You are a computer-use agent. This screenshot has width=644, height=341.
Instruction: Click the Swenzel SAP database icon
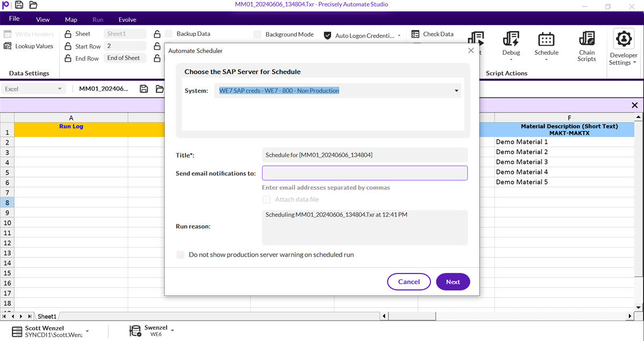[135, 331]
